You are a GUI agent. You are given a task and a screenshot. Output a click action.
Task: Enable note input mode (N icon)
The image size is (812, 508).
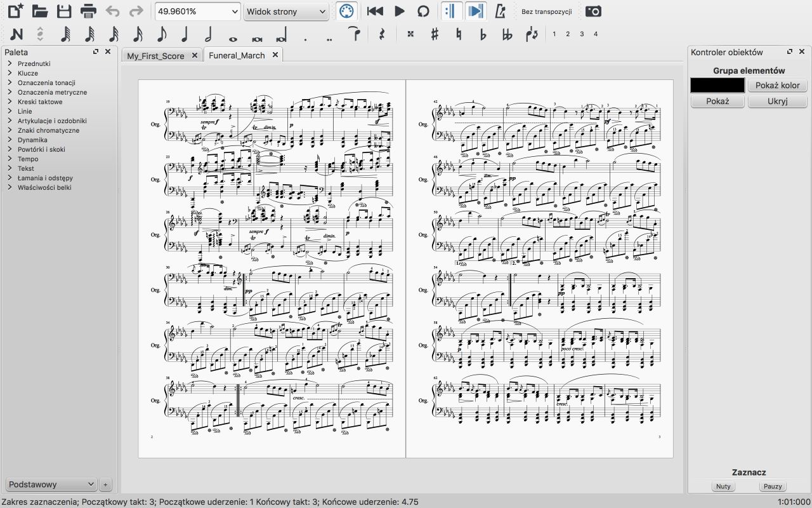tap(16, 34)
